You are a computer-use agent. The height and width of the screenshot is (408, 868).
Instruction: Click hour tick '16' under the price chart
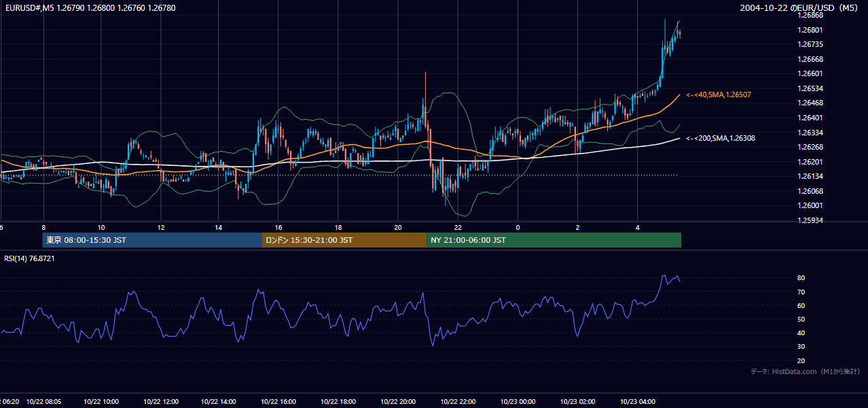coord(278,227)
